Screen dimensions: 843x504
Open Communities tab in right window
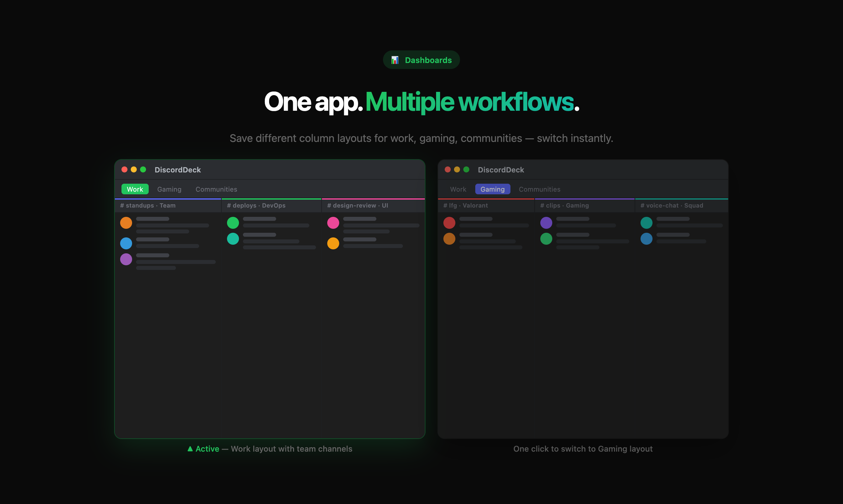pos(539,189)
